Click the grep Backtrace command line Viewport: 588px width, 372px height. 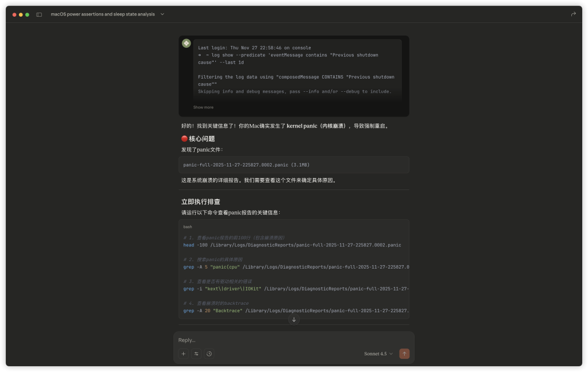(x=296, y=311)
